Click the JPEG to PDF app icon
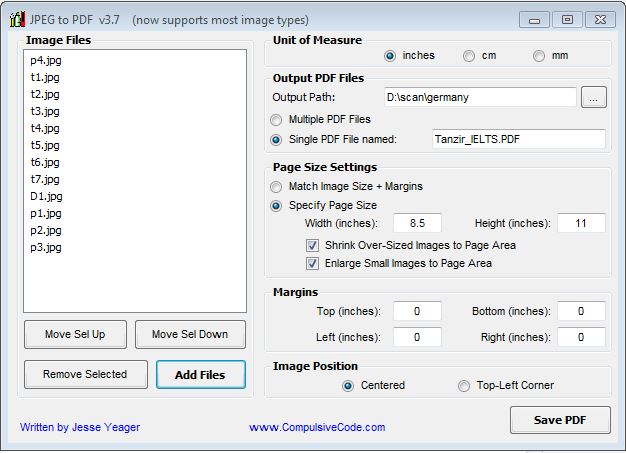The image size is (626, 453). 17,19
